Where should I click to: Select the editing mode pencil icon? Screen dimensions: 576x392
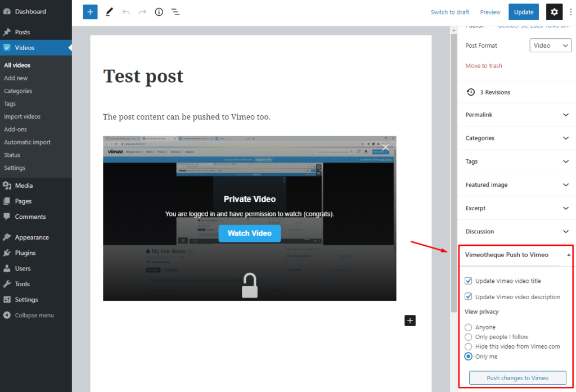(x=110, y=11)
